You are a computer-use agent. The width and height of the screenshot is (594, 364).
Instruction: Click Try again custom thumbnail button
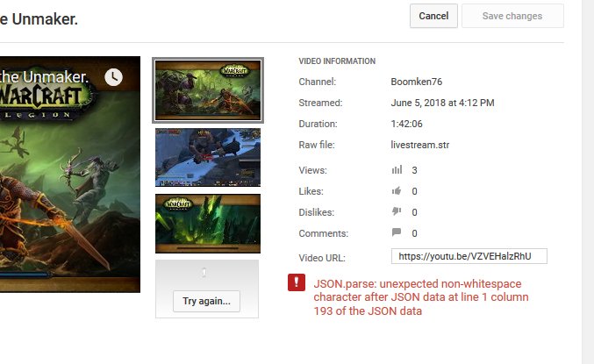pyautogui.click(x=206, y=301)
